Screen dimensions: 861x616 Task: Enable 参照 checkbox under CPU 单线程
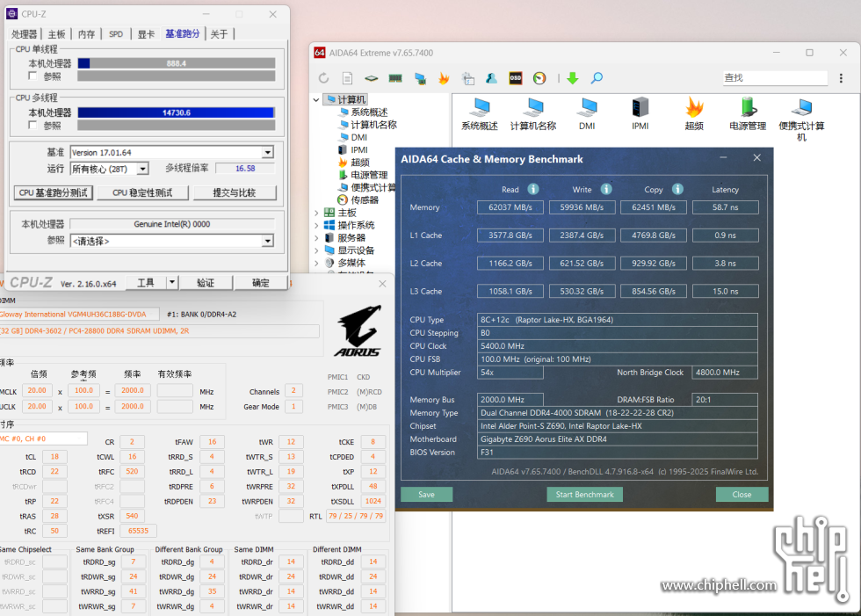(x=33, y=76)
